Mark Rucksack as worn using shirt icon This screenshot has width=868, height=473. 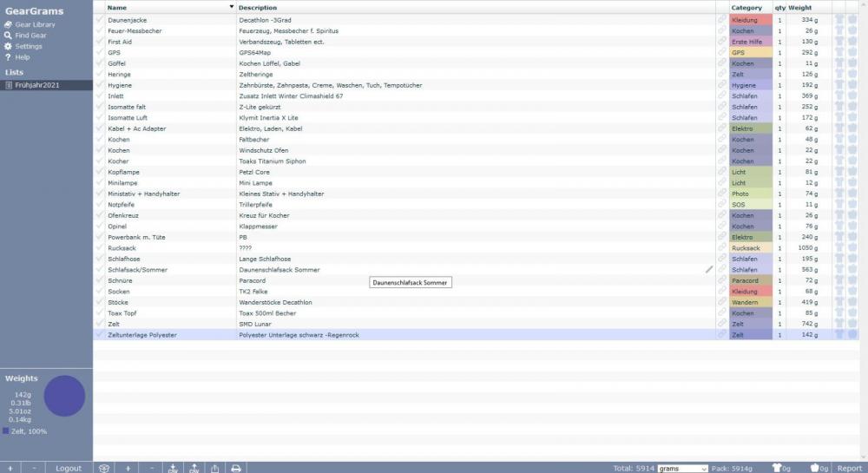(x=839, y=248)
